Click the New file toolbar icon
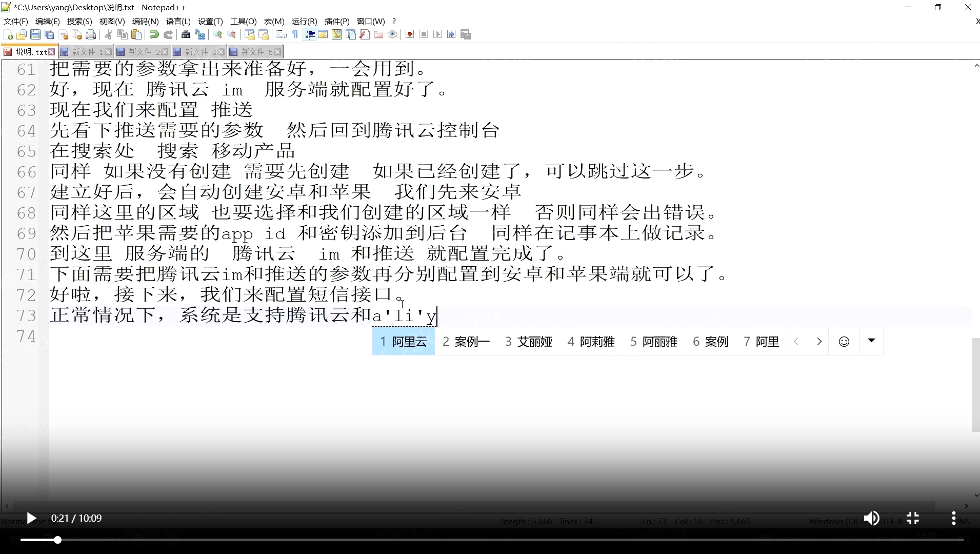This screenshot has width=980, height=554. click(8, 34)
